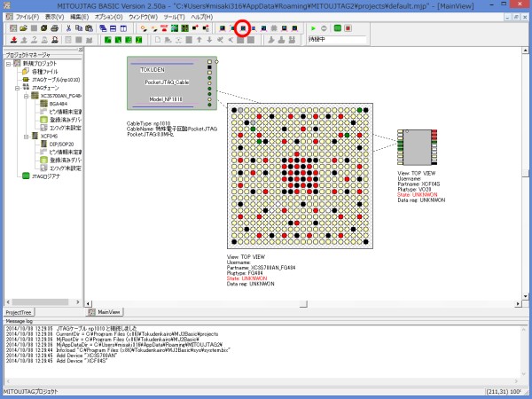Open the ファイル(F) menu
Screen dimensions: 532x399
coord(27,17)
